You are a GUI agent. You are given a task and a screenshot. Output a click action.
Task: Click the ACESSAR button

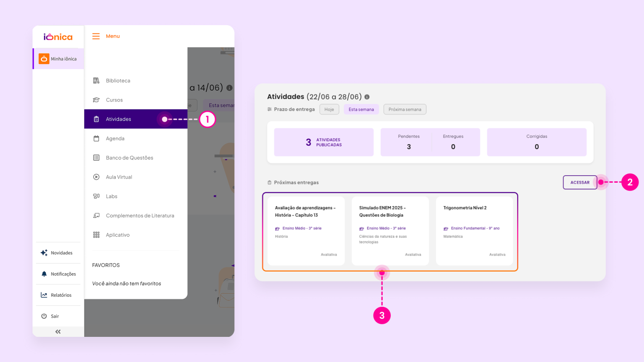580,182
